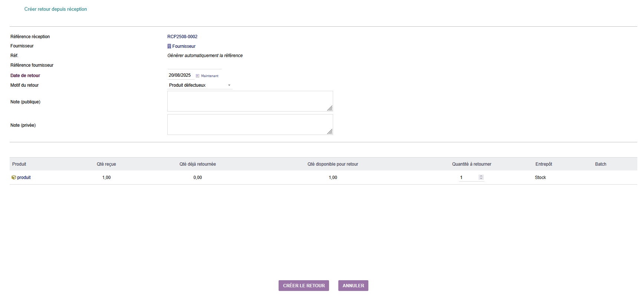This screenshot has height=308, width=644.
Task: Click the Quantité à retourner column header
Action: tap(471, 164)
